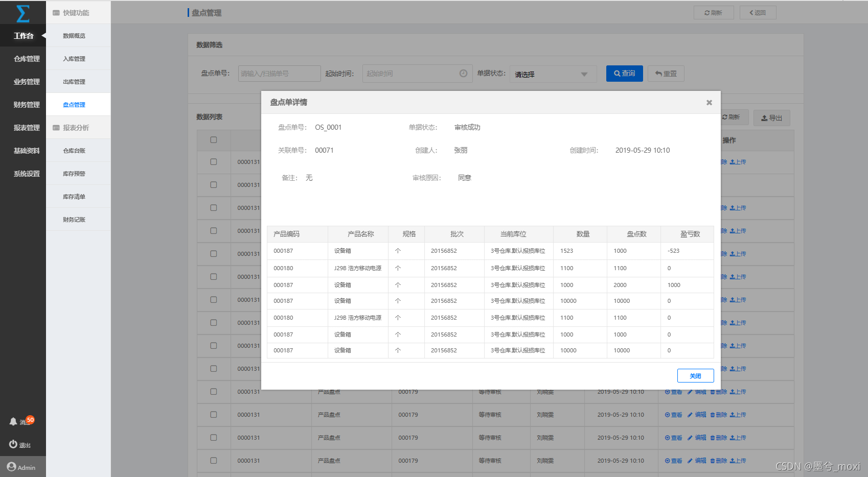This screenshot has height=477, width=868.
Task: Click the 导出 export button
Action: (x=771, y=118)
